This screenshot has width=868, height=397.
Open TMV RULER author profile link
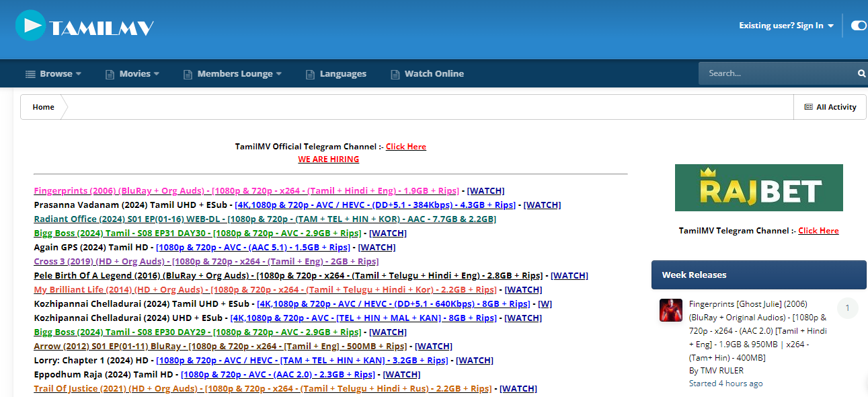pyautogui.click(x=721, y=371)
